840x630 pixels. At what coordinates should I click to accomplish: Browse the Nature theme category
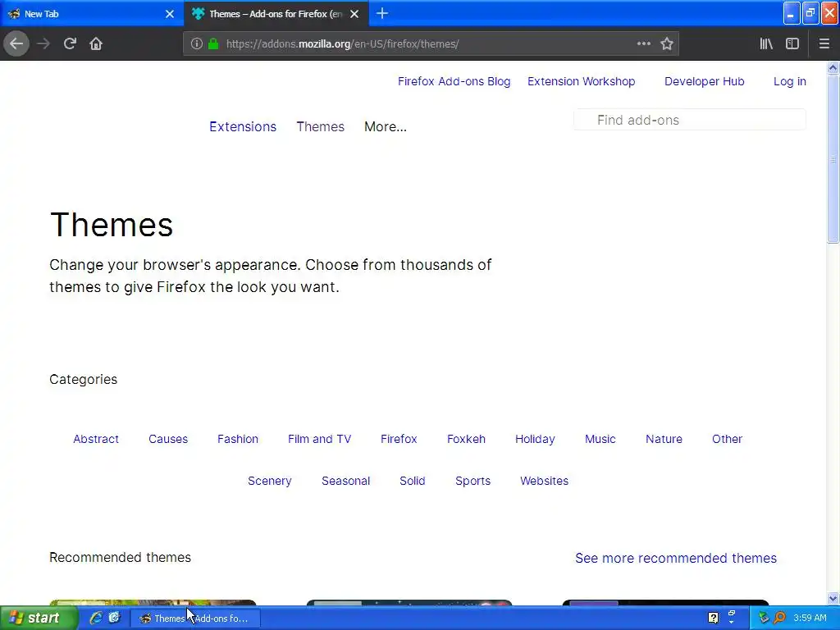coord(664,439)
